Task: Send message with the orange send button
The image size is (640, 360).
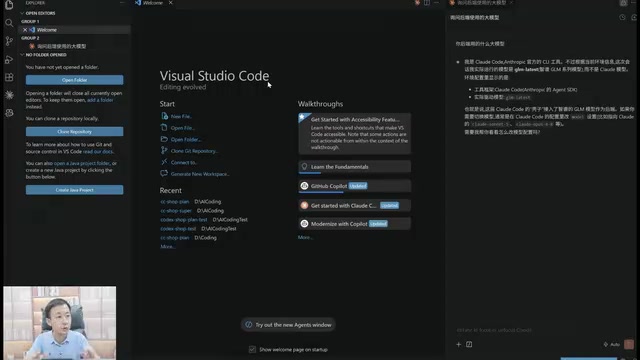Action: click(629, 344)
